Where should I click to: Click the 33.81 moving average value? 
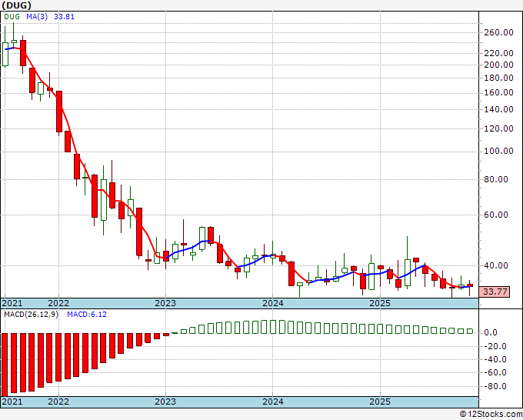pos(64,17)
